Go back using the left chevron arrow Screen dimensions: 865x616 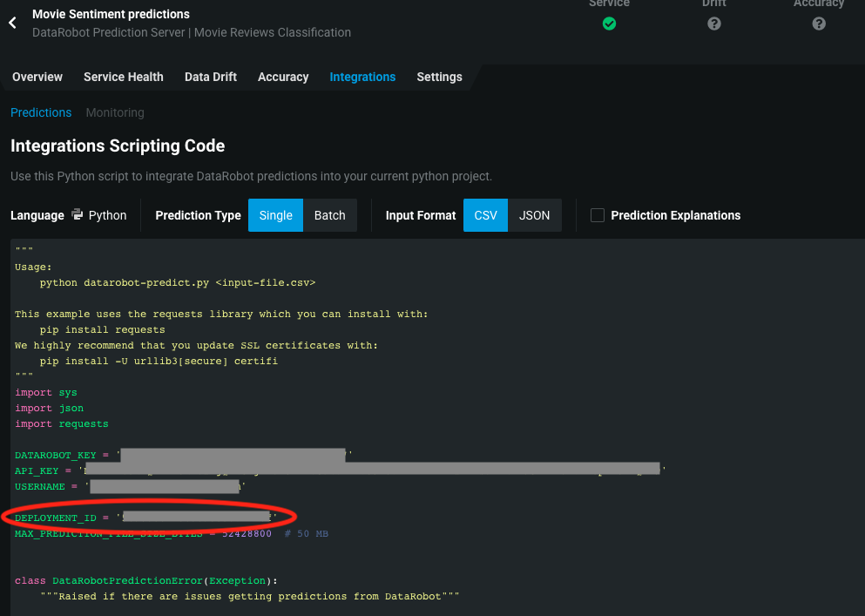(x=13, y=23)
